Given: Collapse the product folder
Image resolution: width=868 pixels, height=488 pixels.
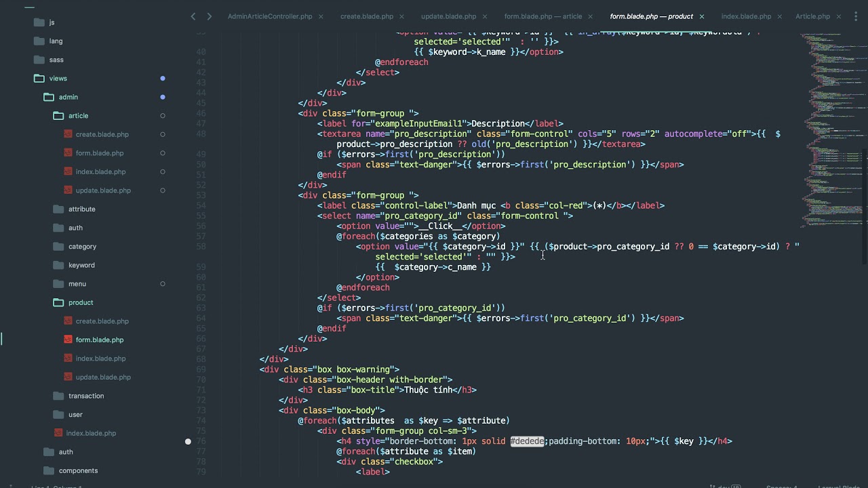Looking at the screenshot, I should click(x=58, y=302).
